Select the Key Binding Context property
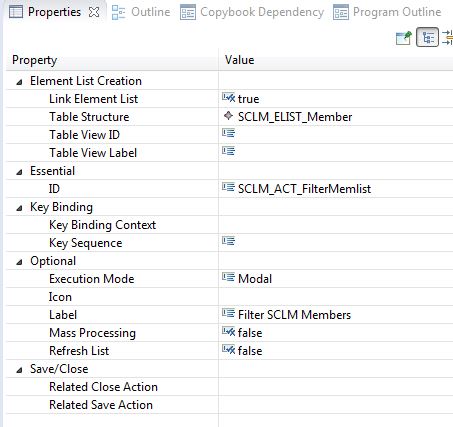Screen dimensions: 453x427 pyautogui.click(x=102, y=225)
